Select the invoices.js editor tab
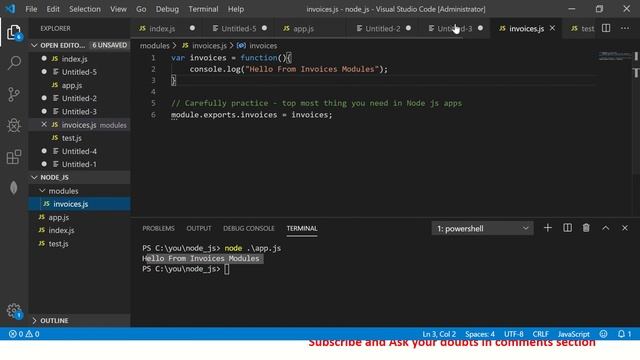The width and height of the screenshot is (640, 360). [x=526, y=29]
